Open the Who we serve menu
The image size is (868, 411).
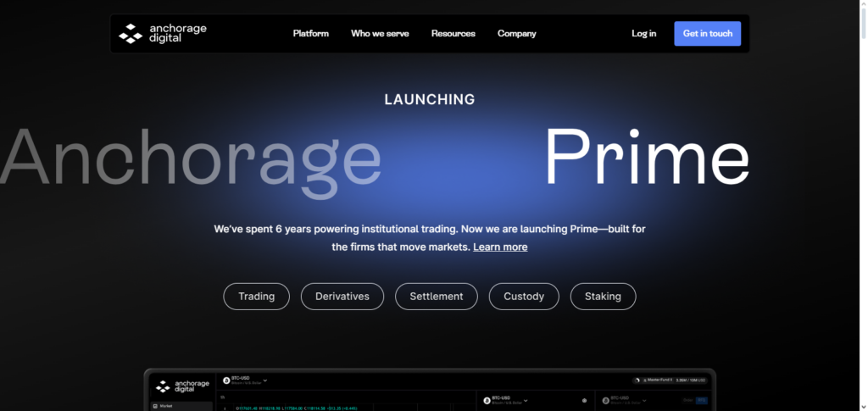tap(380, 34)
